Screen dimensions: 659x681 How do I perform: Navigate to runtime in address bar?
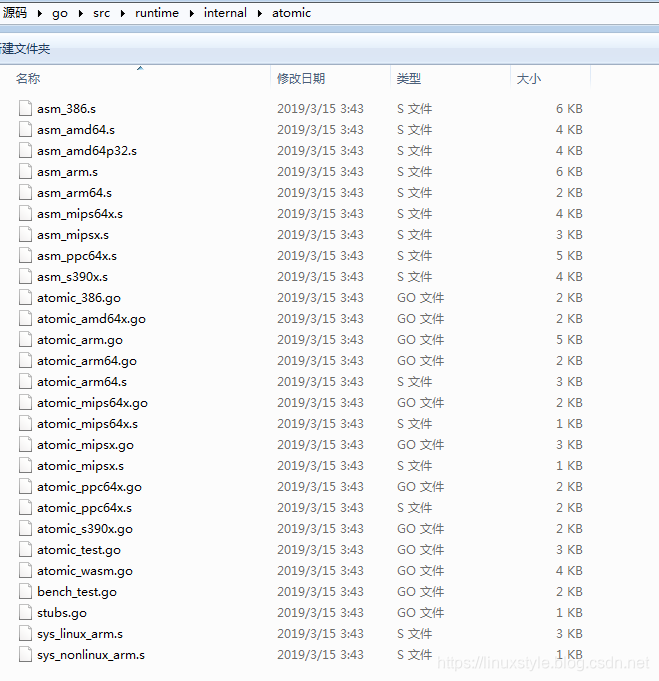pyautogui.click(x=157, y=13)
